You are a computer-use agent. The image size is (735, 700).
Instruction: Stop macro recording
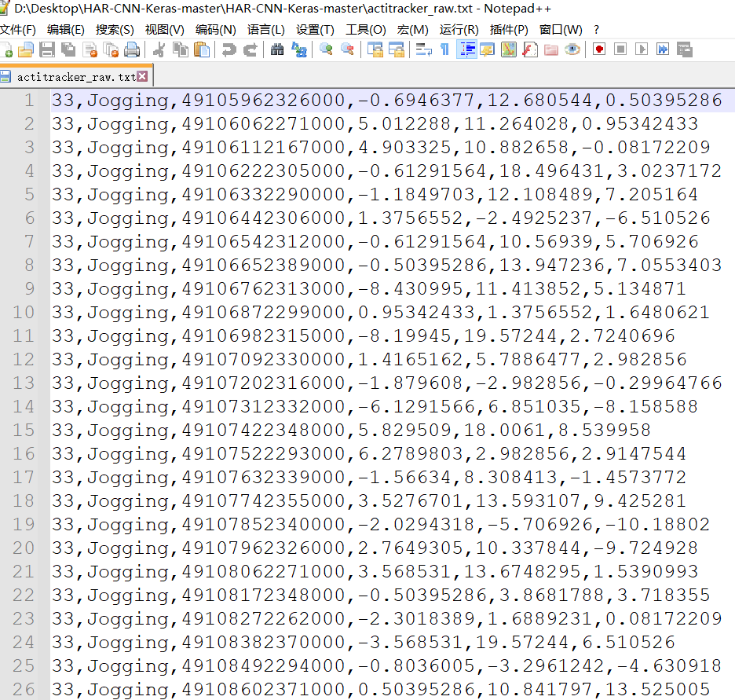coord(620,49)
